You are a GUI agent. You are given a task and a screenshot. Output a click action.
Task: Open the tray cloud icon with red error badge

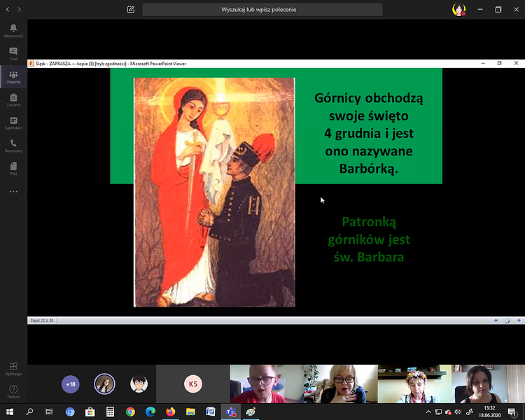448,412
